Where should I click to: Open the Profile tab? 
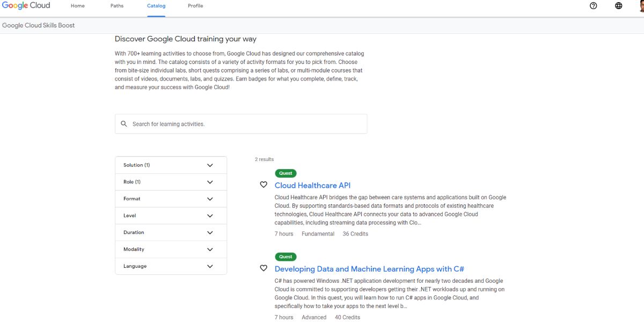tap(195, 6)
